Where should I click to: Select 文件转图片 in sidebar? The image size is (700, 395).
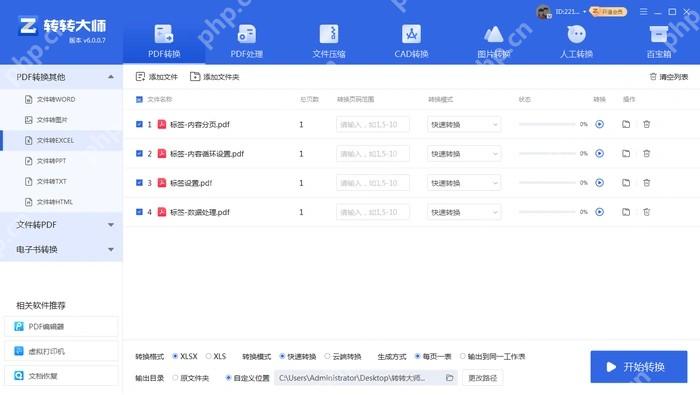tap(62, 120)
